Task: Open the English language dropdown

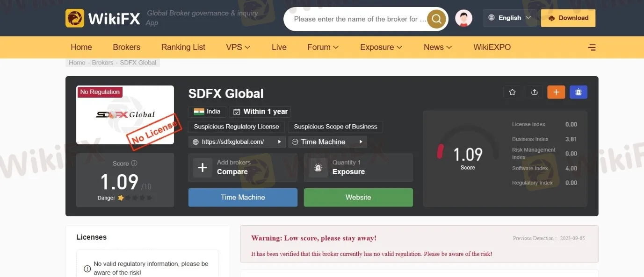Action: [510, 18]
